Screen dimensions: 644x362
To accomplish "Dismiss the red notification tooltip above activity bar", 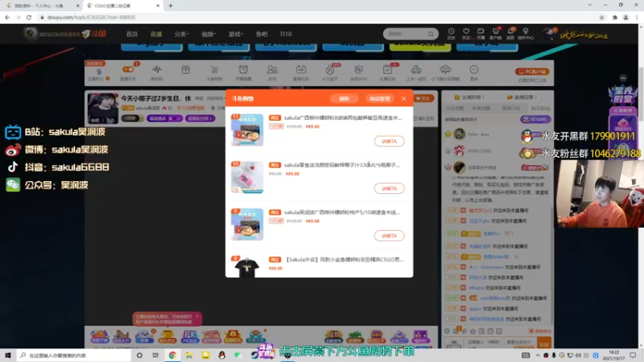I will point(197,316).
